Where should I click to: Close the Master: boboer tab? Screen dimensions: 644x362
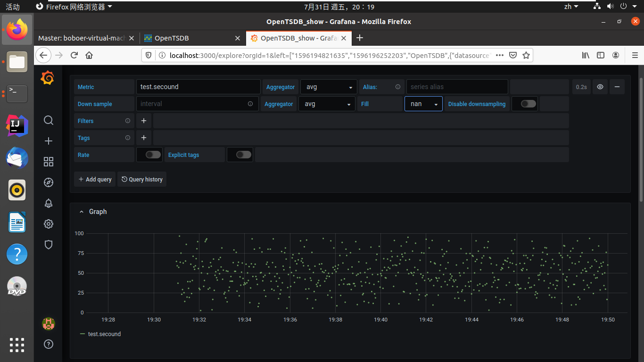[x=132, y=38]
